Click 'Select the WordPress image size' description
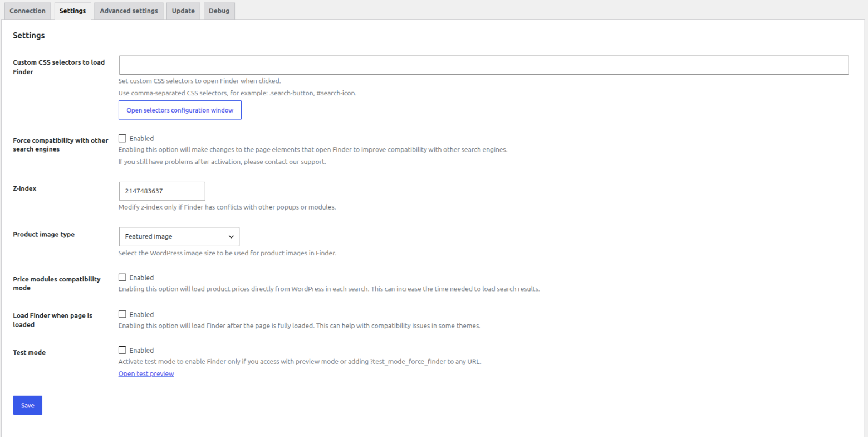 click(228, 253)
